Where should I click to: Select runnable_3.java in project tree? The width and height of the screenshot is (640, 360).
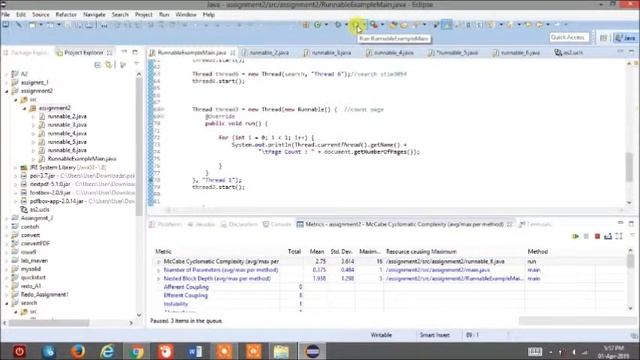point(67,125)
